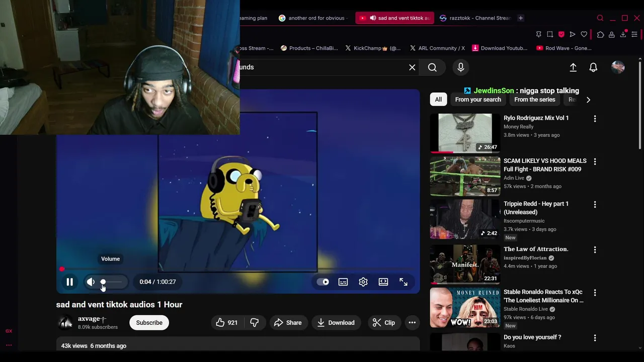Share the video
Viewport: 644px width, 362px height.
[x=288, y=323]
